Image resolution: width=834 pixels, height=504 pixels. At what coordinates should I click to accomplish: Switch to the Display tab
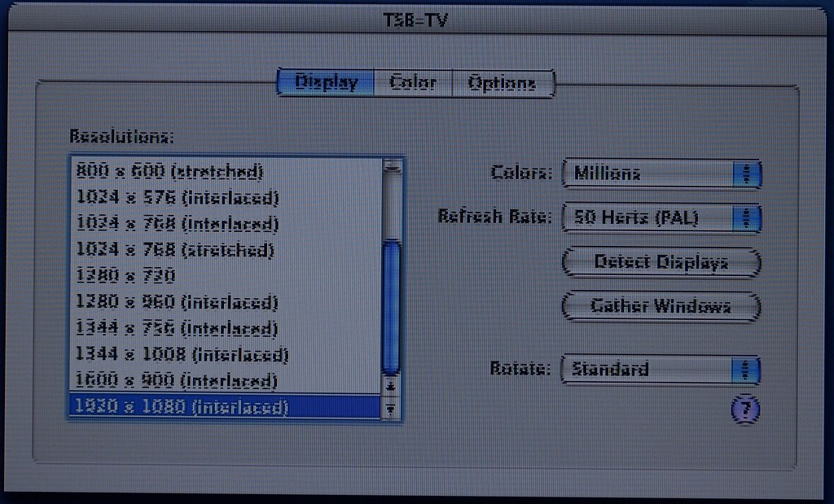click(x=326, y=83)
